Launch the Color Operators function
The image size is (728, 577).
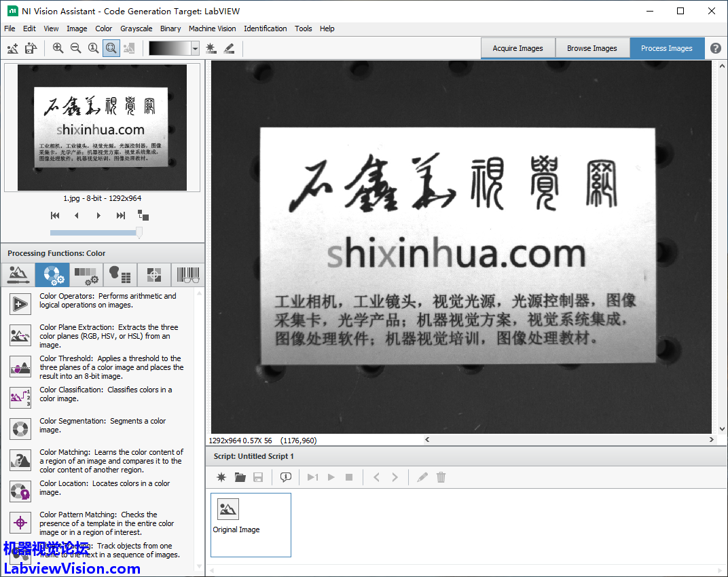click(x=20, y=304)
